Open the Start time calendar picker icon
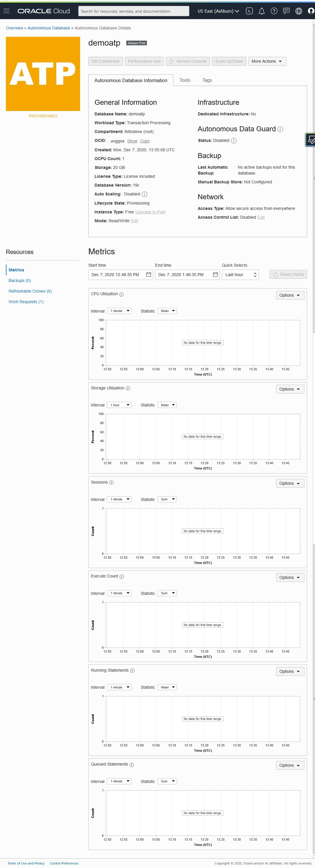315x868 pixels. coord(149,275)
